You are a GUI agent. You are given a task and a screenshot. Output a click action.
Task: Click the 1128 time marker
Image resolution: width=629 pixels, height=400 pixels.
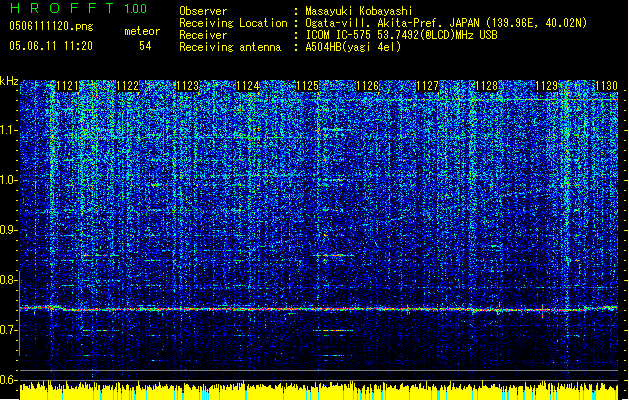(487, 86)
